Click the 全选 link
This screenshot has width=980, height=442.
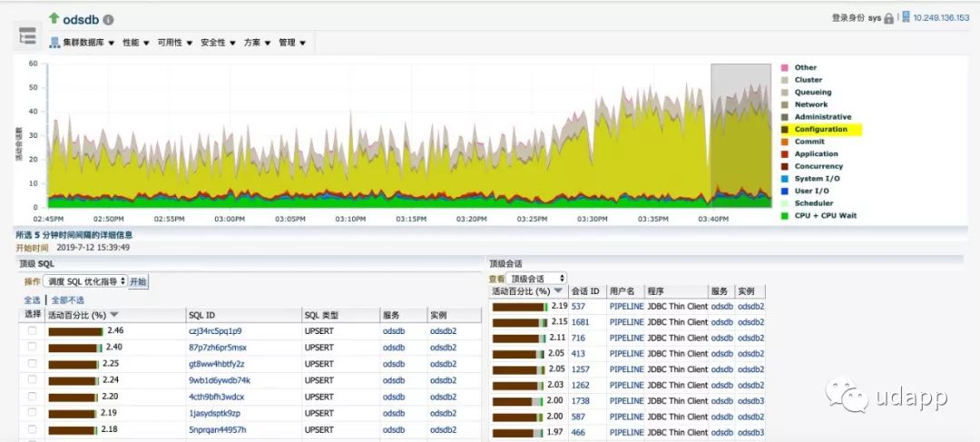(32, 300)
